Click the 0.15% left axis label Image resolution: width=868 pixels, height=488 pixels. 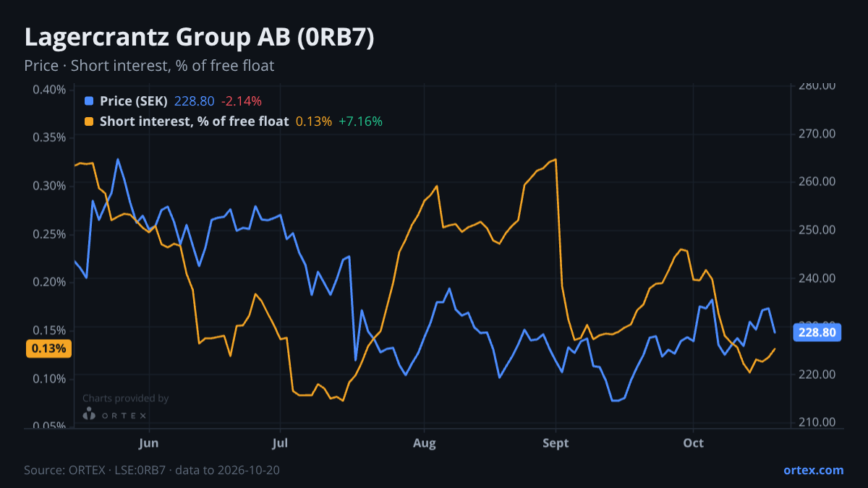click(x=49, y=330)
